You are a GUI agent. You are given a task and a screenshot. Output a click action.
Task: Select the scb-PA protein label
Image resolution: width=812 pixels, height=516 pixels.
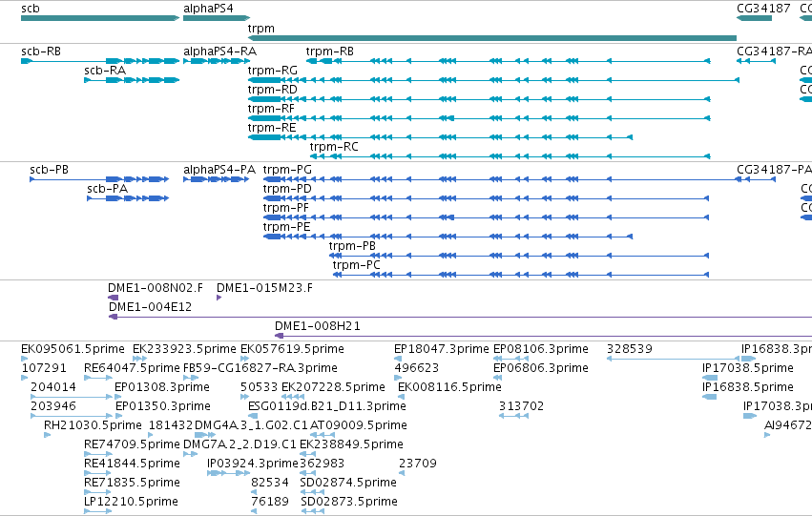pyautogui.click(x=107, y=189)
